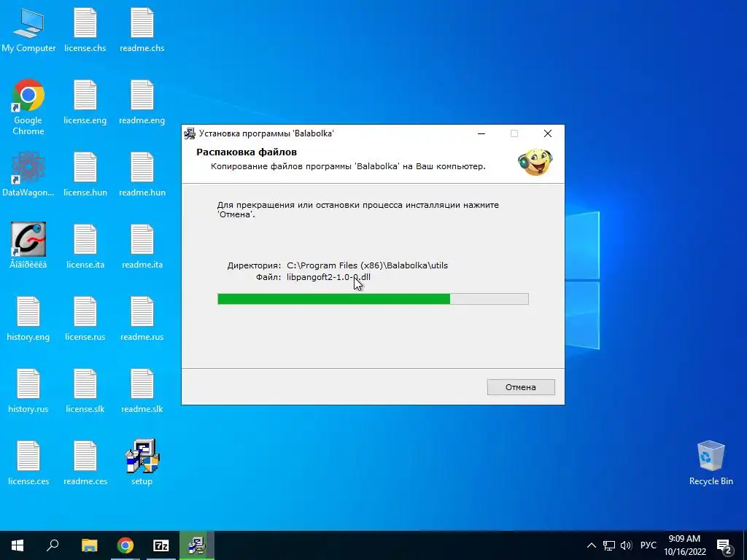Click the title text Установка программы 'Balabolka'
Viewport: 747px width, 560px height.
(x=266, y=133)
